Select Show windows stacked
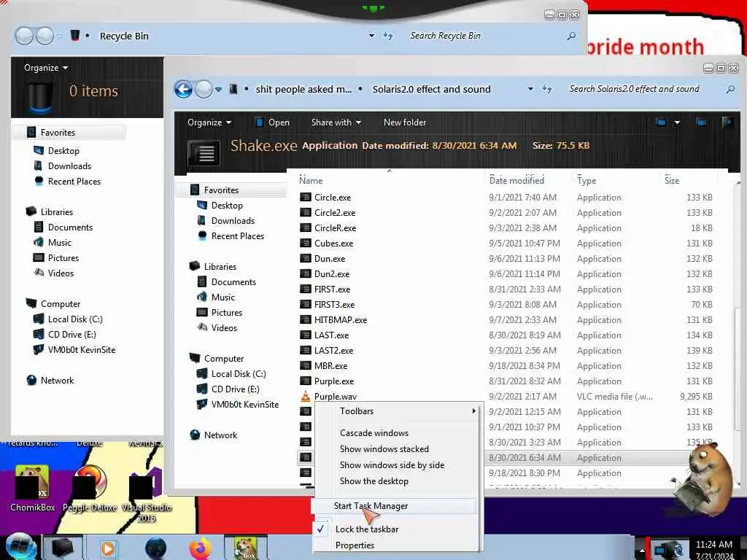747x560 pixels. tap(384, 449)
